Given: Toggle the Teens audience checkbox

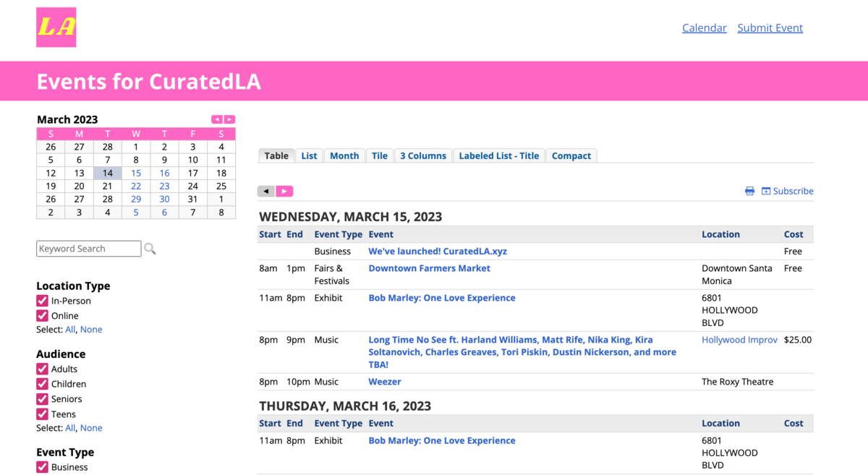Looking at the screenshot, I should click(x=43, y=414).
